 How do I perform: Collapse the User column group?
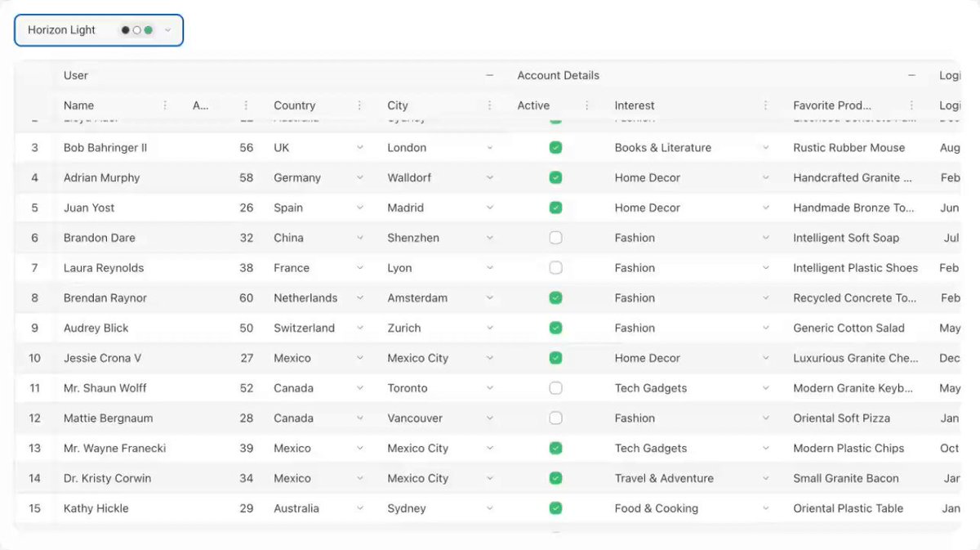pyautogui.click(x=489, y=75)
